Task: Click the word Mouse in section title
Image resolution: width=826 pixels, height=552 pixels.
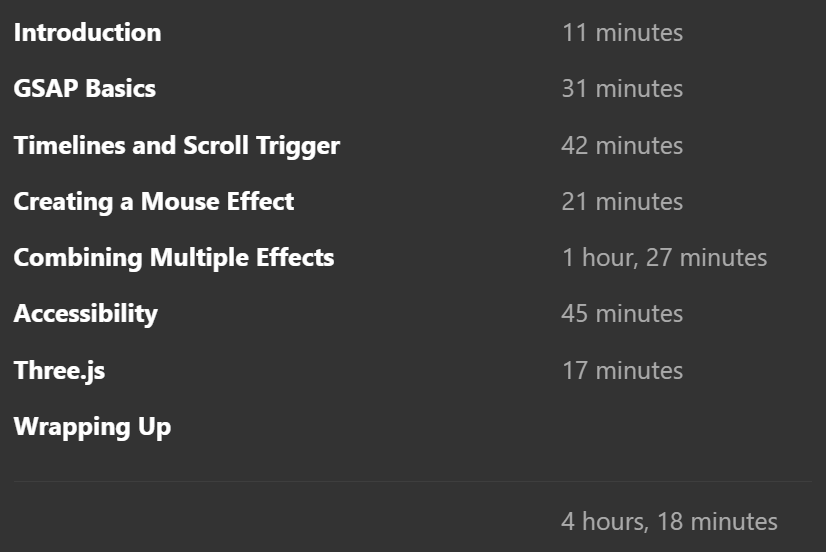Action: [x=178, y=202]
